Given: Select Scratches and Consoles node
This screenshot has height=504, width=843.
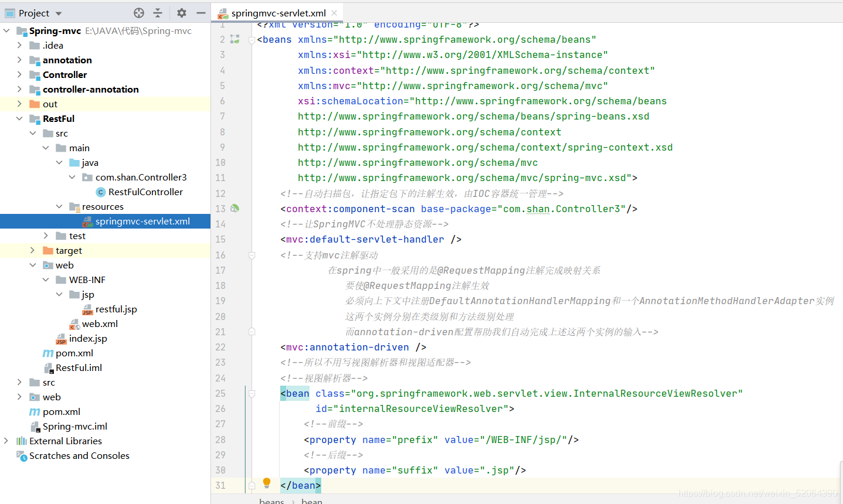Looking at the screenshot, I should [79, 455].
